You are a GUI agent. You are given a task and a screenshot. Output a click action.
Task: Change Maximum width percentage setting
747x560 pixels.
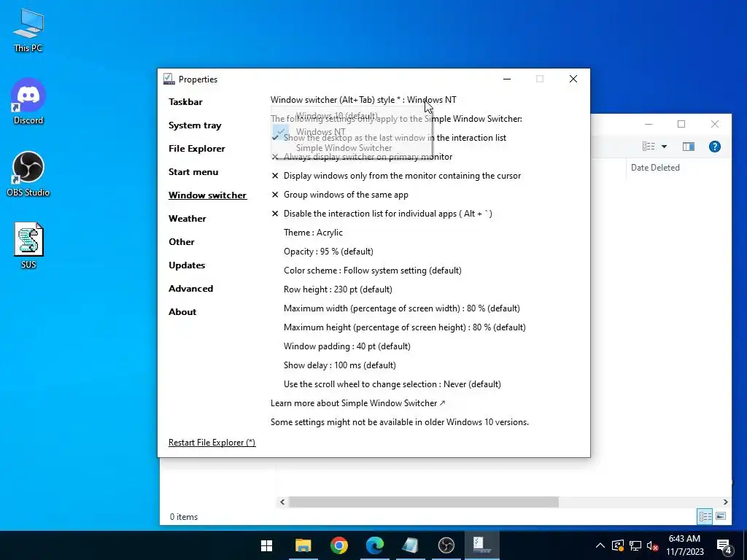(402, 308)
